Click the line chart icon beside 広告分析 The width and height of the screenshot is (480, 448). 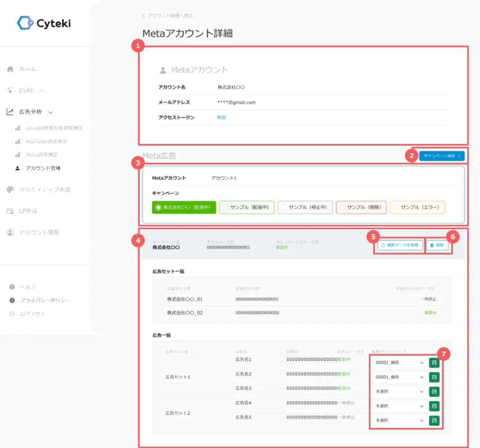tap(10, 112)
